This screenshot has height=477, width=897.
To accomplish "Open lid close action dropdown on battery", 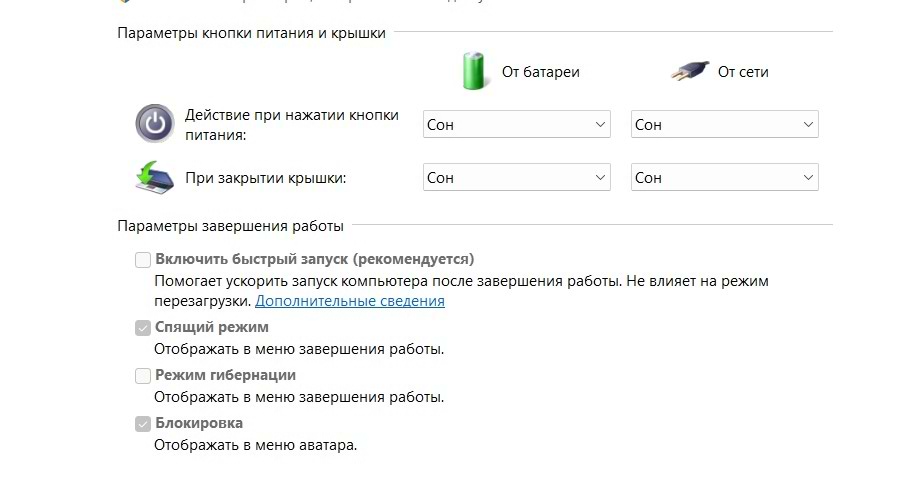I will click(x=517, y=177).
